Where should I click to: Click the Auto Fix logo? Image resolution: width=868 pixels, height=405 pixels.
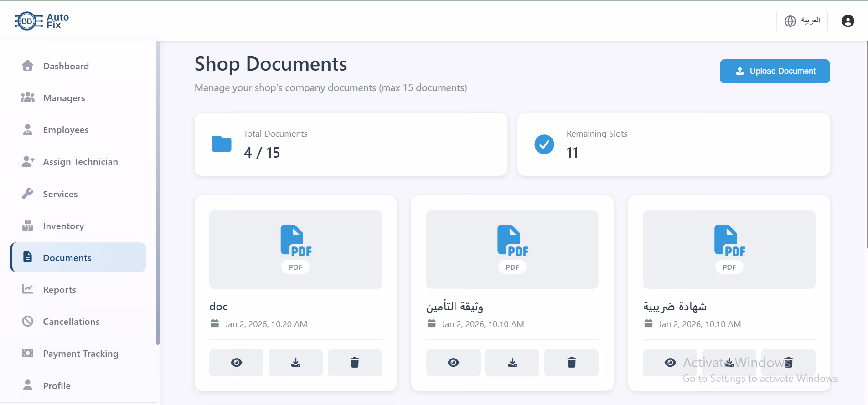pos(41,21)
